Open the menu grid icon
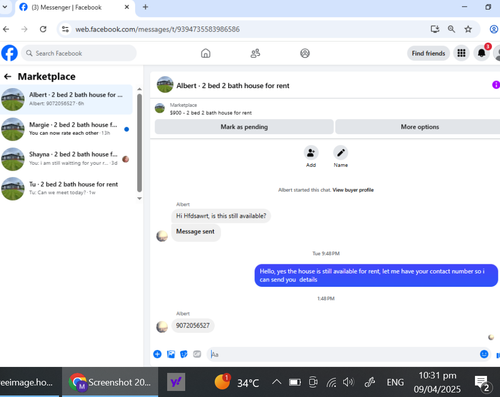This screenshot has height=397, width=500. coord(461,53)
